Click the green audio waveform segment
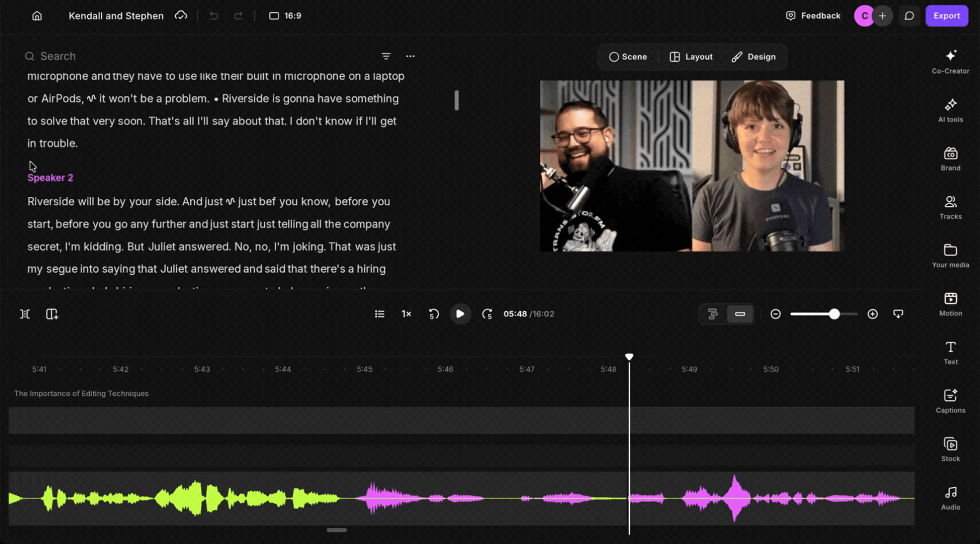 174,498
